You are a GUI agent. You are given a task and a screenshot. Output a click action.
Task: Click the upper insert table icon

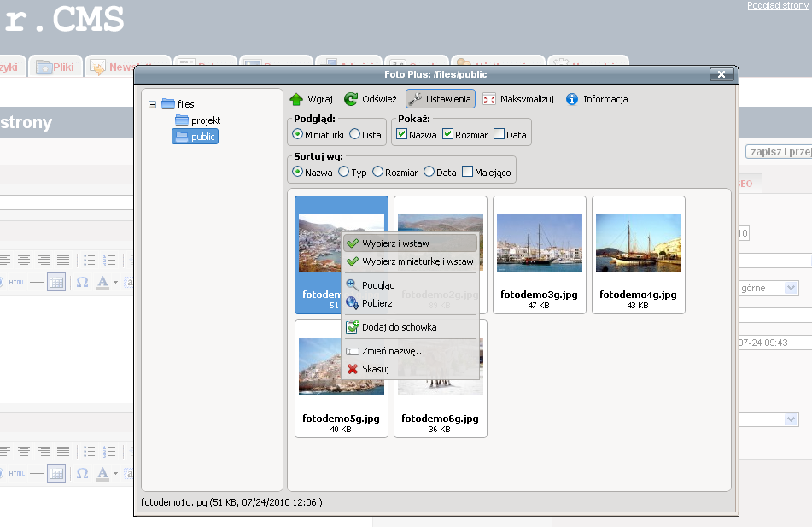[56, 283]
